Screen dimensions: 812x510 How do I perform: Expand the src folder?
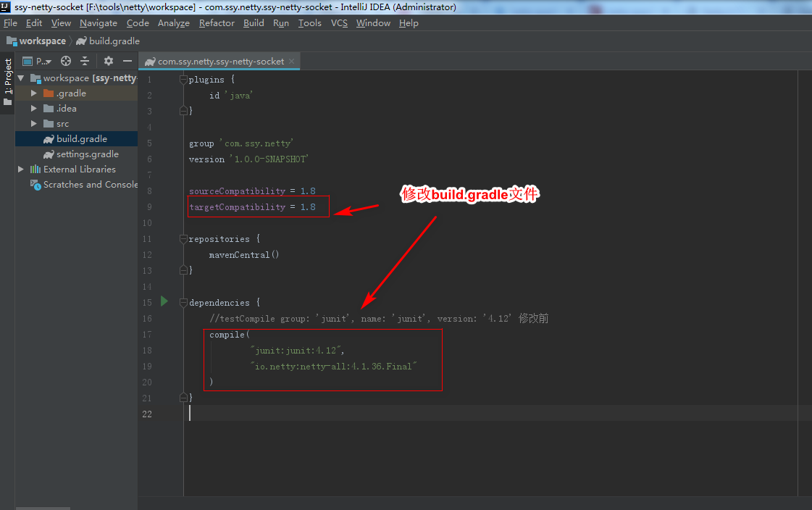tap(33, 124)
